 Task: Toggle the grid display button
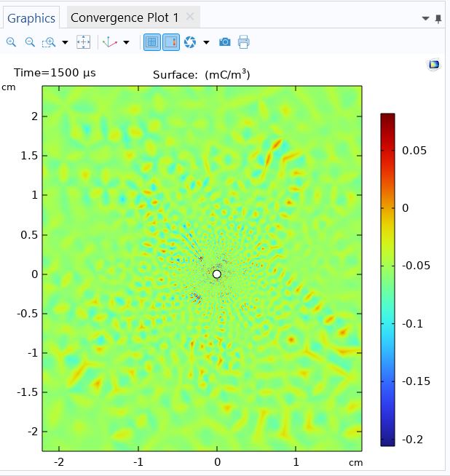pyautogui.click(x=151, y=42)
